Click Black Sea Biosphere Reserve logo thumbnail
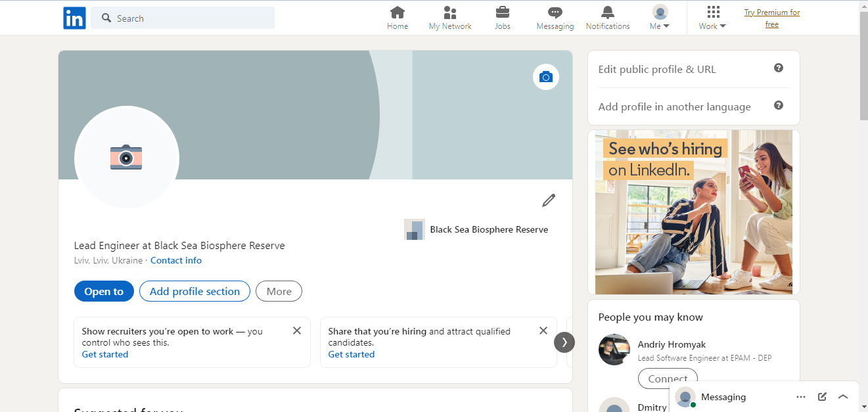 click(415, 229)
